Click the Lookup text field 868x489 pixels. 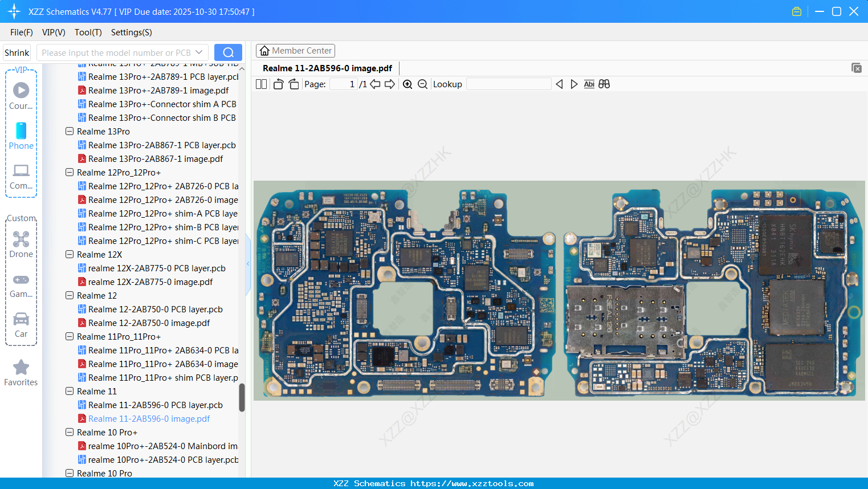pos(509,84)
